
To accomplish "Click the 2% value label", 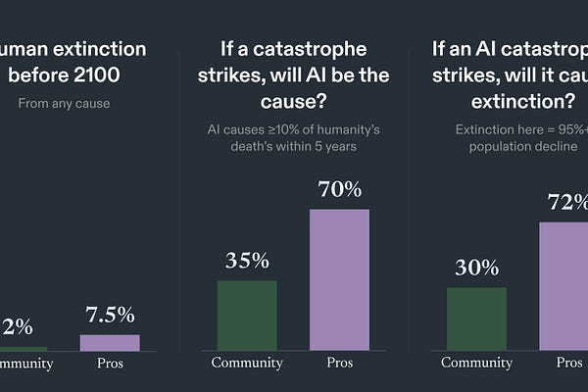I will coord(18,327).
